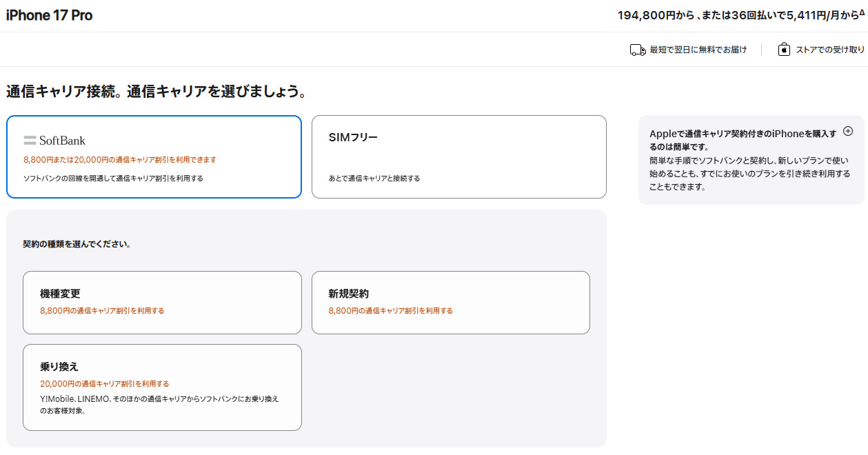The image size is (868, 455).
Task: Click the 8,800円 discount text under 機種変更
Action: point(102,311)
